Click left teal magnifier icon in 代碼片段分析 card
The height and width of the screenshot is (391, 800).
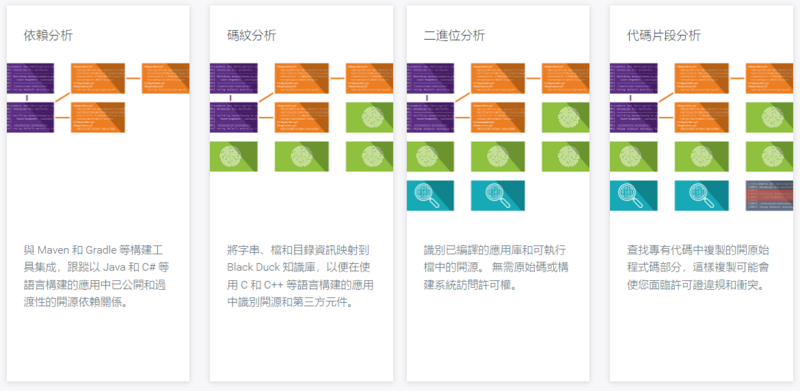click(x=634, y=196)
